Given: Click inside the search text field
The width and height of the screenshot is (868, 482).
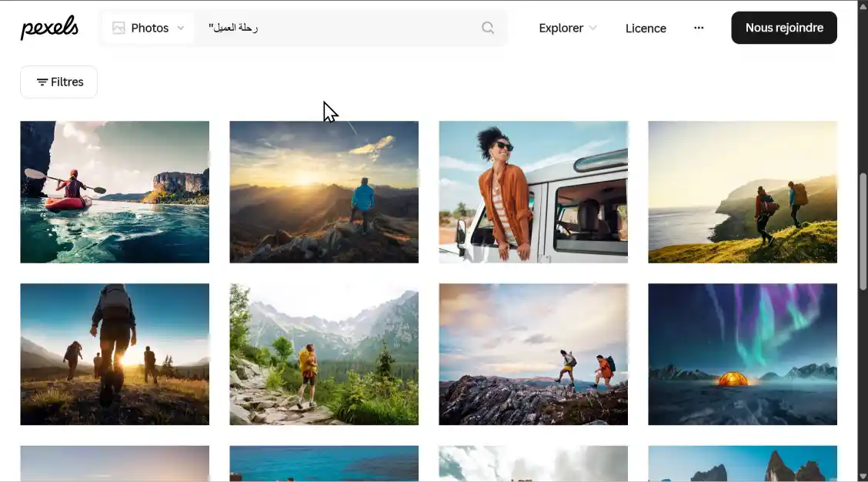Looking at the screenshot, I should (339, 28).
